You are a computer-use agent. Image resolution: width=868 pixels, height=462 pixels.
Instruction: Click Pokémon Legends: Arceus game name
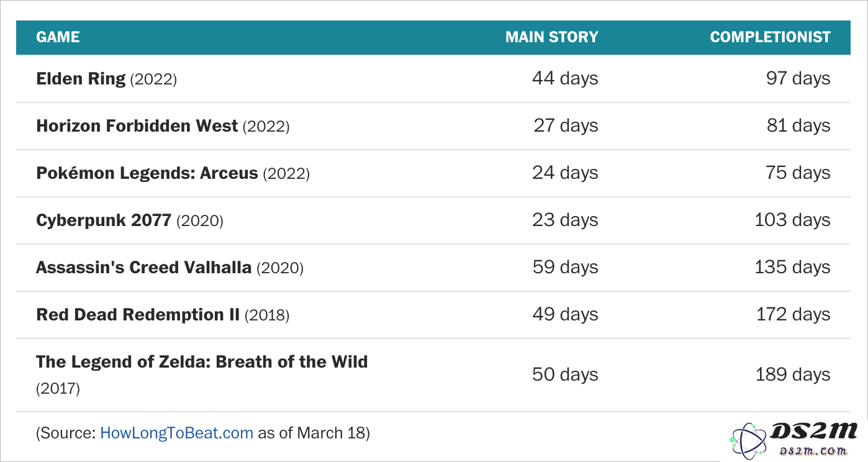click(147, 173)
